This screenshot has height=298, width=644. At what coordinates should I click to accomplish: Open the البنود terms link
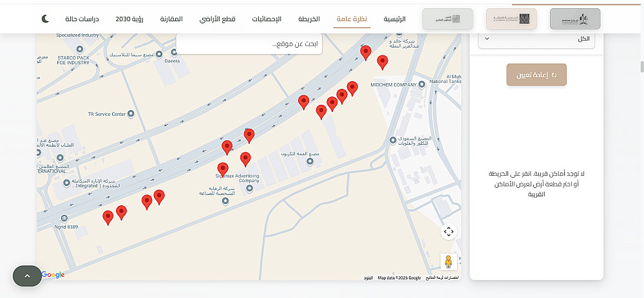368,278
